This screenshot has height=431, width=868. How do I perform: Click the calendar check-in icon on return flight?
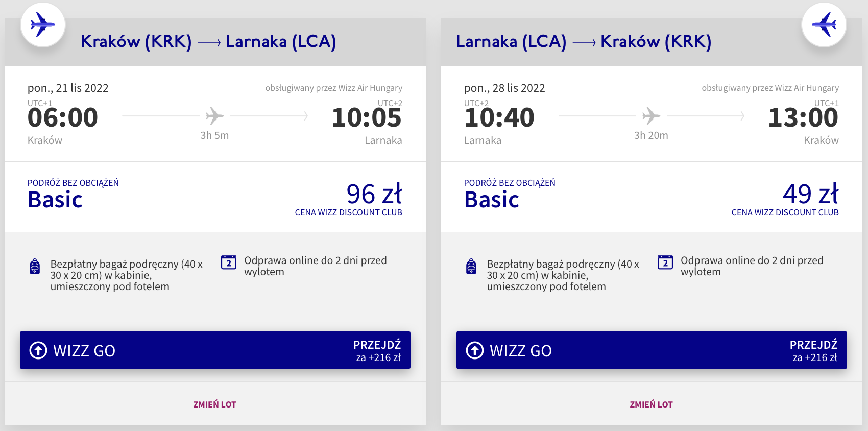(x=665, y=262)
